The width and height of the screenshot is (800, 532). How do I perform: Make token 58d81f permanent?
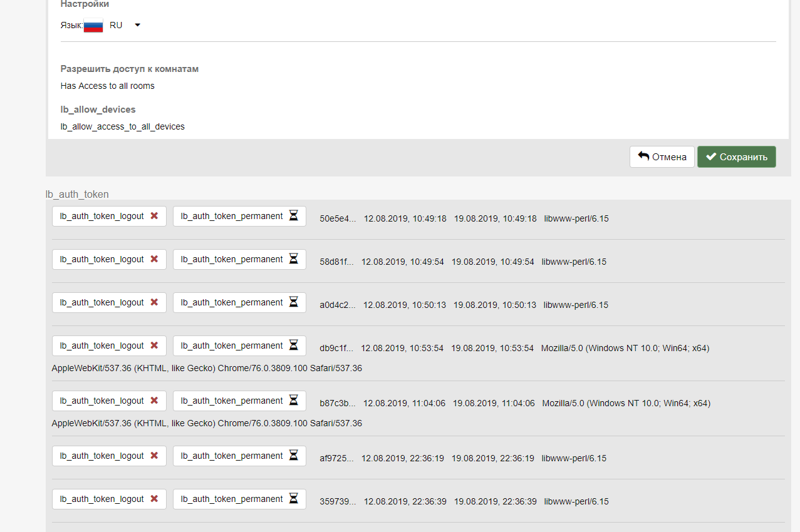tap(239, 259)
